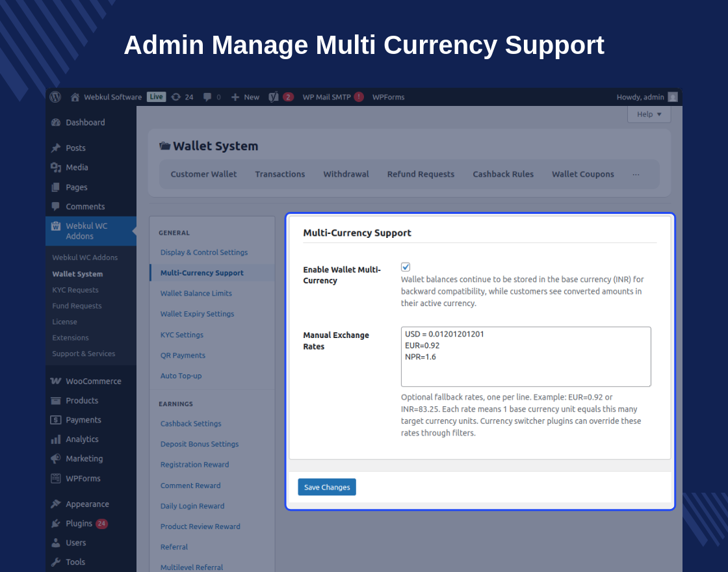Open WPForms in admin bar
The image size is (728, 572).
click(388, 97)
